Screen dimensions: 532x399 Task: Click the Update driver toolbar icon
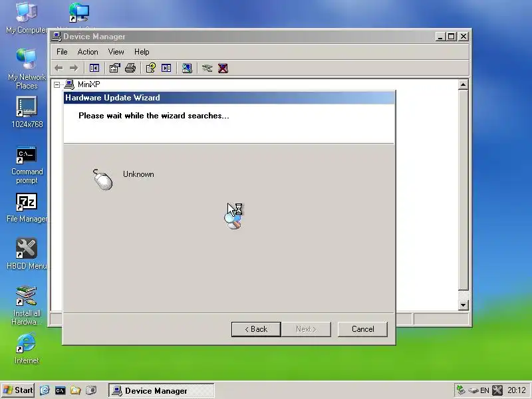coord(207,68)
